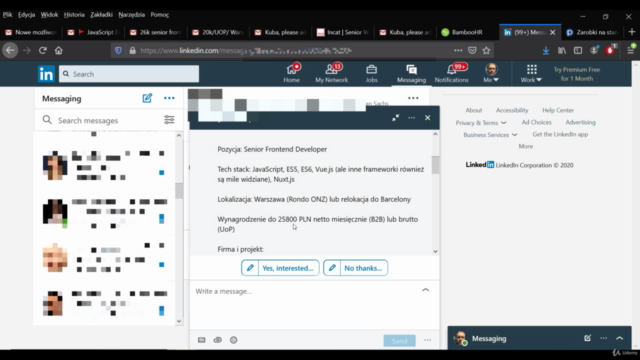Open My Network page
The height and width of the screenshot is (360, 640).
(x=331, y=73)
